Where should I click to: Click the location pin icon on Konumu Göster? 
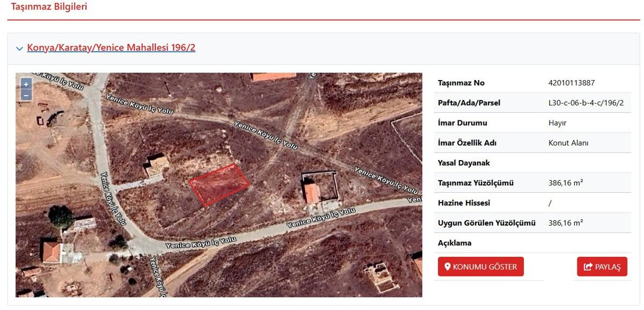447,266
